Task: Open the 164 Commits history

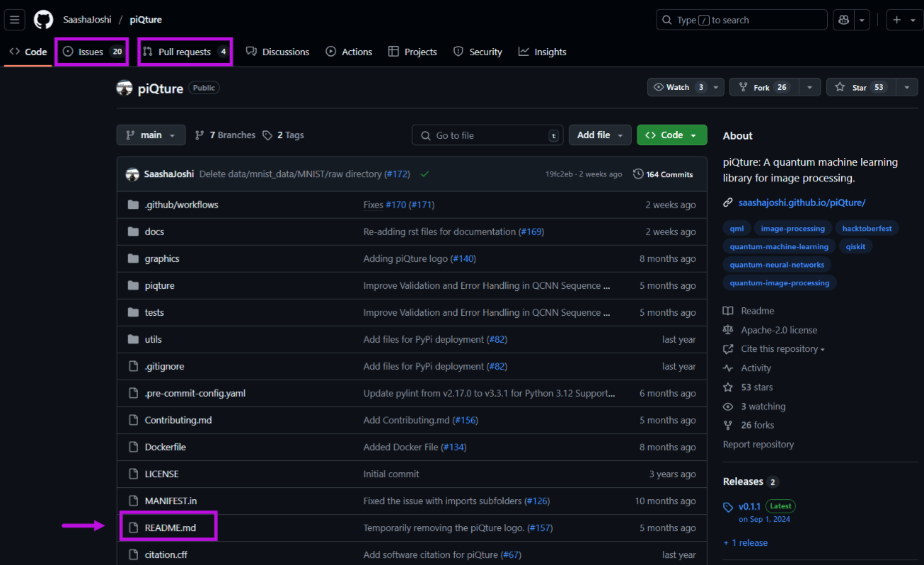Action: point(663,174)
